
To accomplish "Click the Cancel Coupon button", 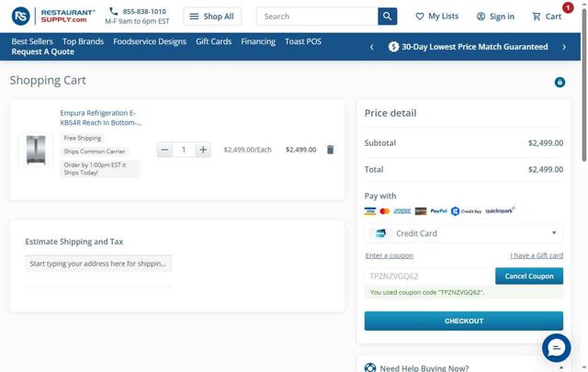I will 529,276.
